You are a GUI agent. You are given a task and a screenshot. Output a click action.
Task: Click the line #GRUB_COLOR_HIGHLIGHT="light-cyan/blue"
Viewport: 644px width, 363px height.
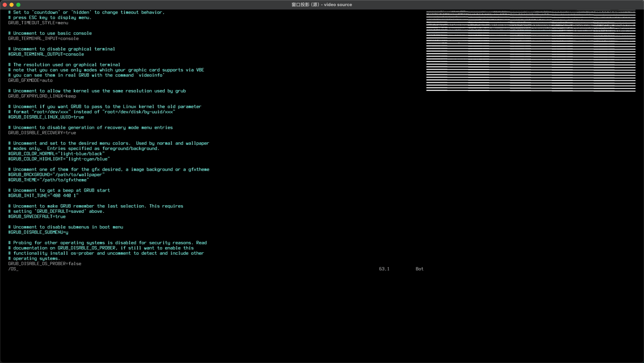point(59,159)
